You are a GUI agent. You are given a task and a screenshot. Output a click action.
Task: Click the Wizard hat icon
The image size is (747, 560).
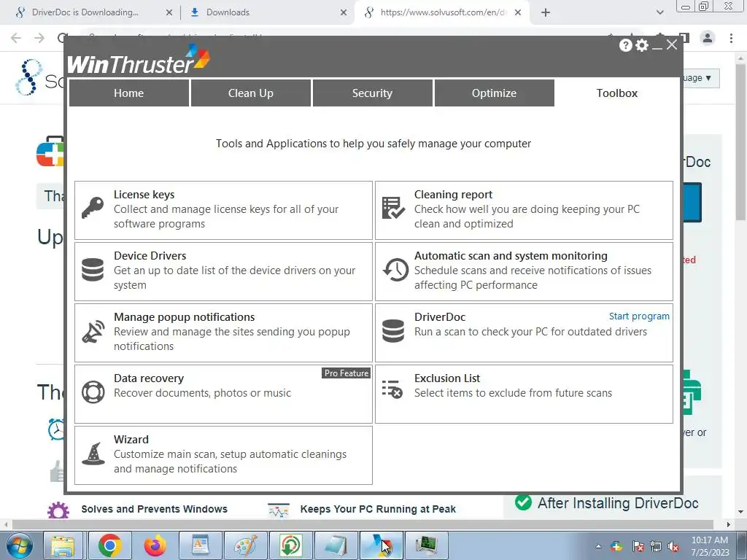[x=93, y=454]
